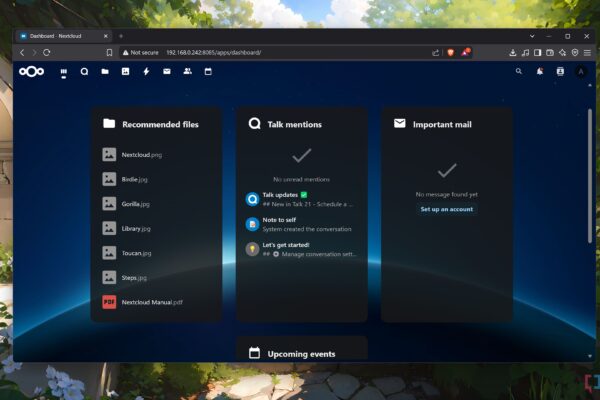Screen dimensions: 600x400
Task: Open the Talk updates conversation
Action: pos(302,199)
